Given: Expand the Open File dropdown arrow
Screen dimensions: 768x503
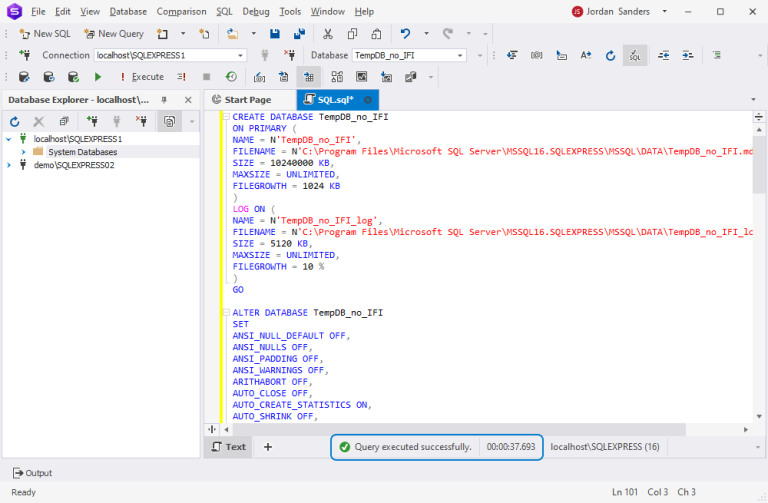Looking at the screenshot, I should (x=253, y=34).
